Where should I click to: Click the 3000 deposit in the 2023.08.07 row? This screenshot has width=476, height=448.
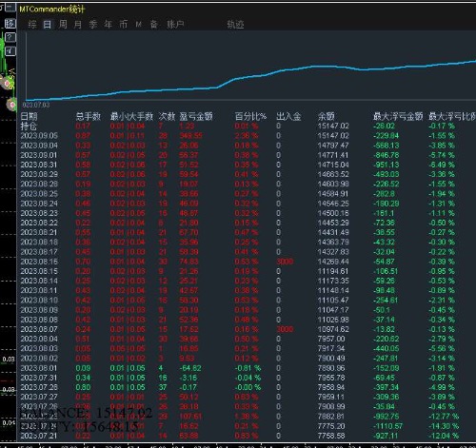pos(285,329)
